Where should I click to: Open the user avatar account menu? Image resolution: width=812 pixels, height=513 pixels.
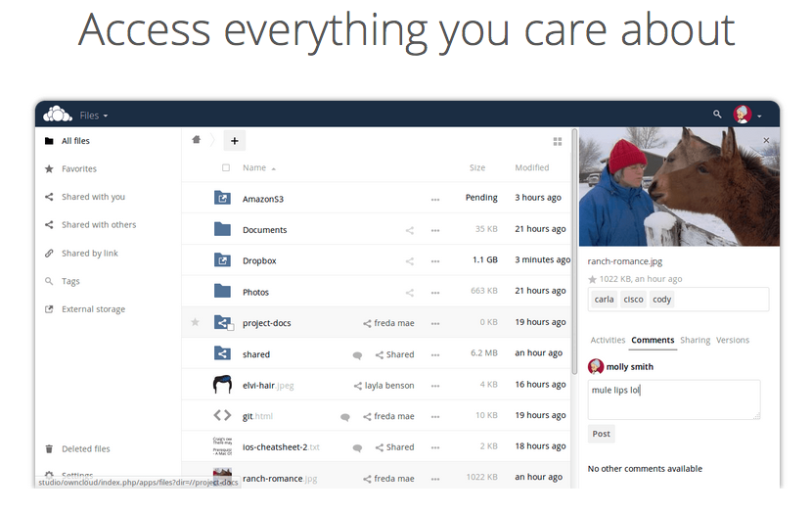tap(747, 115)
